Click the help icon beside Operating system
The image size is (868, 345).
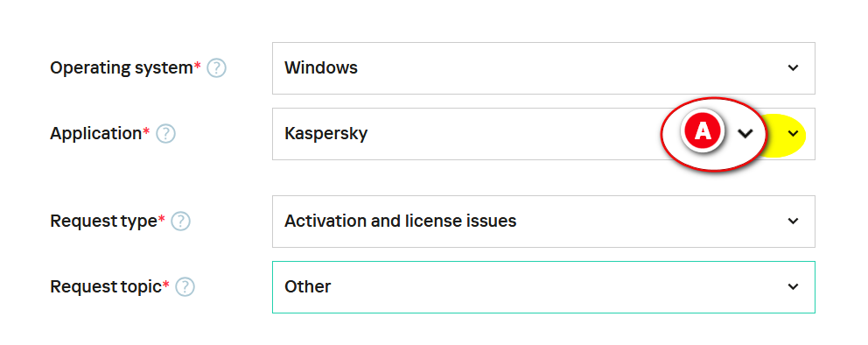pos(216,68)
